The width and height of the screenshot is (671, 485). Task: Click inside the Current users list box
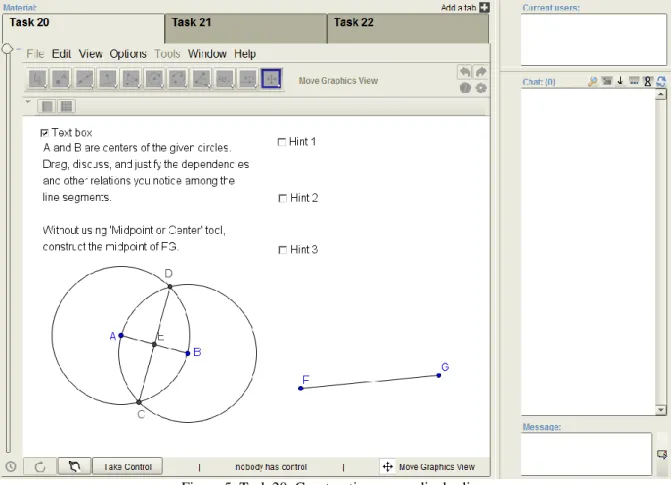coord(594,39)
